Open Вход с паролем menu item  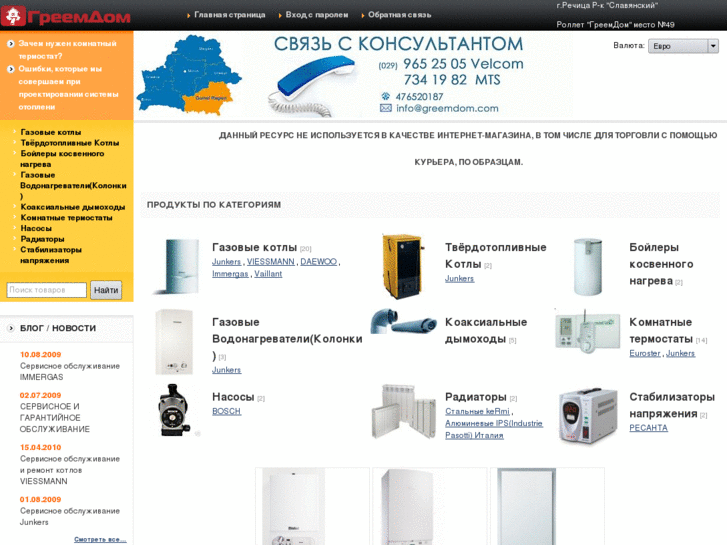[317, 15]
